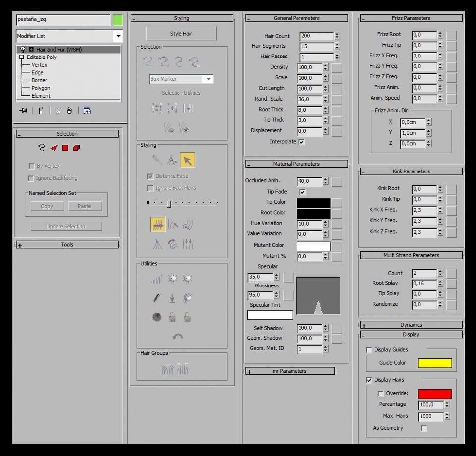476x456 pixels.
Task: Check the As Geometry checkbox
Action: click(x=424, y=428)
